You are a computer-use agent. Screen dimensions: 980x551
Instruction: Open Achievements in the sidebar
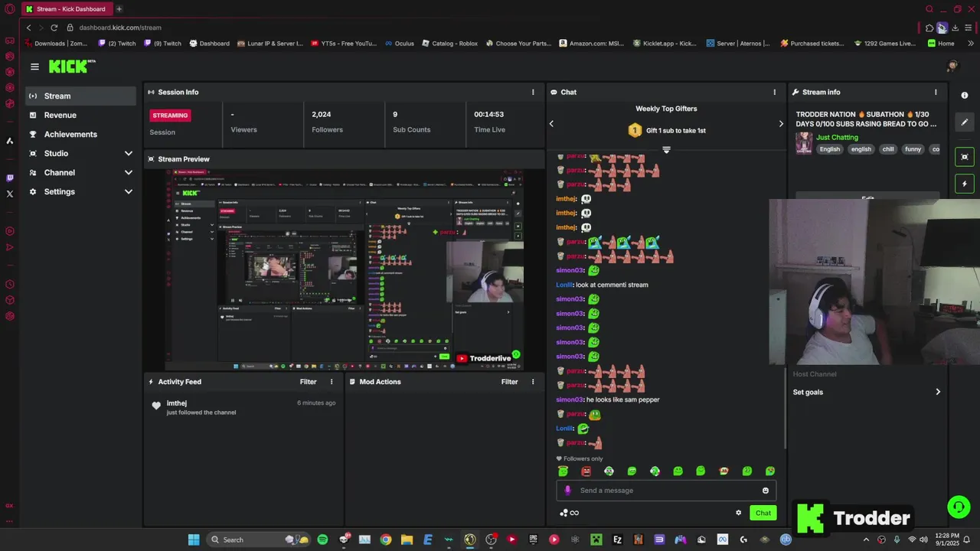pos(80,134)
